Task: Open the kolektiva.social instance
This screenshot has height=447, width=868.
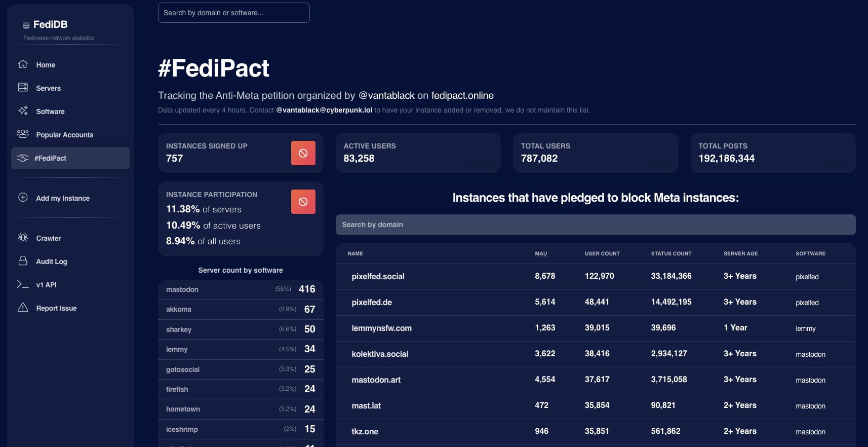Action: pos(380,354)
